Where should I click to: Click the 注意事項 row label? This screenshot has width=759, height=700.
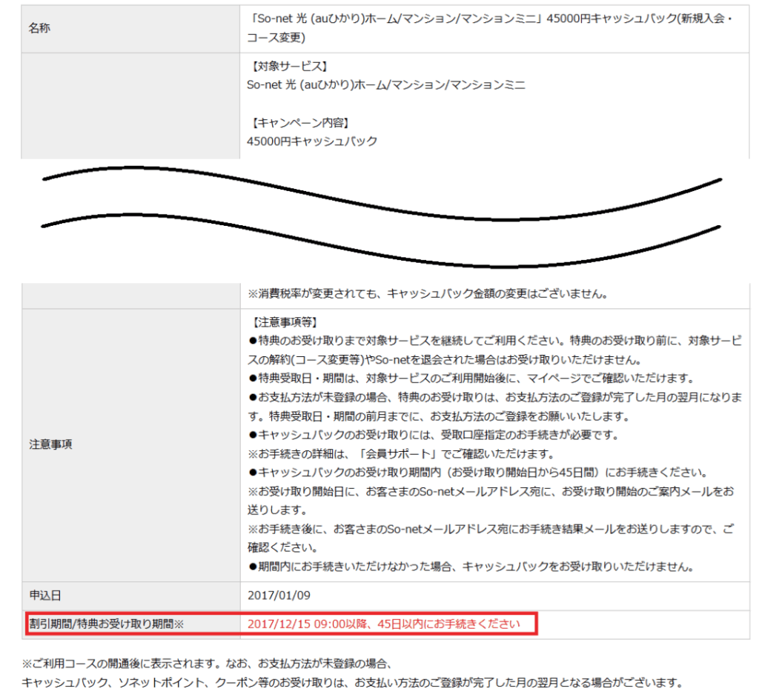(x=50, y=444)
